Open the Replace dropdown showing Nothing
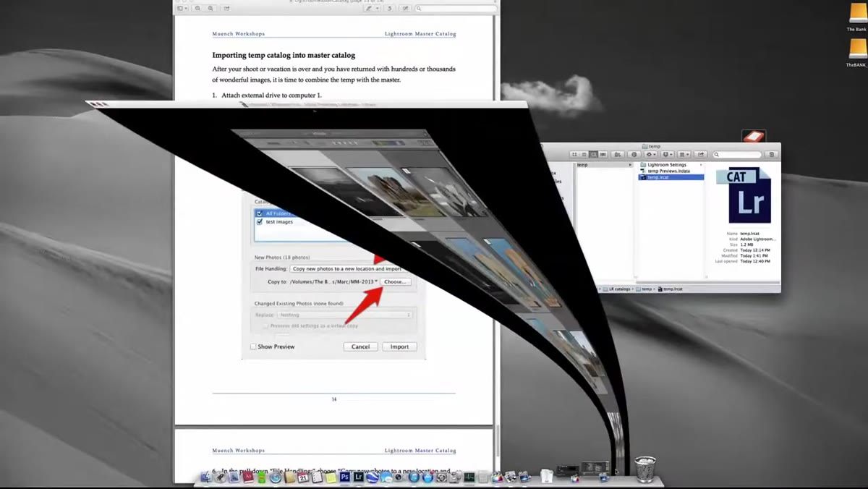Screen dimensions: 868x489 click(x=345, y=315)
